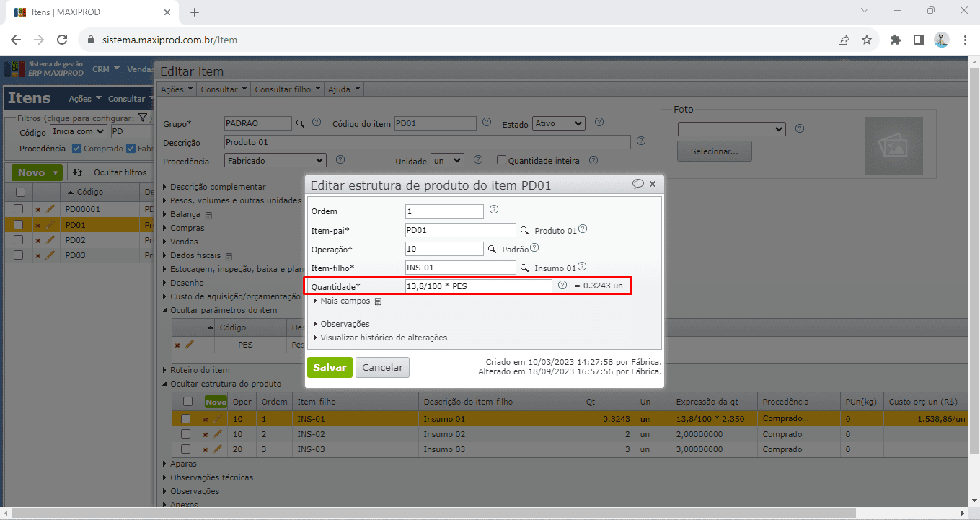Open the comment bubble icon in the dialog header

[x=637, y=184]
